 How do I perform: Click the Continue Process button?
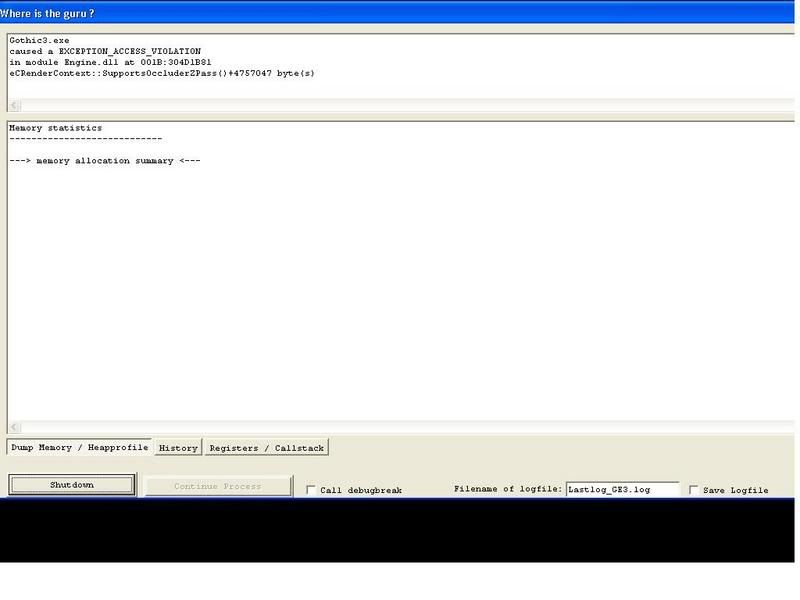pyautogui.click(x=218, y=486)
